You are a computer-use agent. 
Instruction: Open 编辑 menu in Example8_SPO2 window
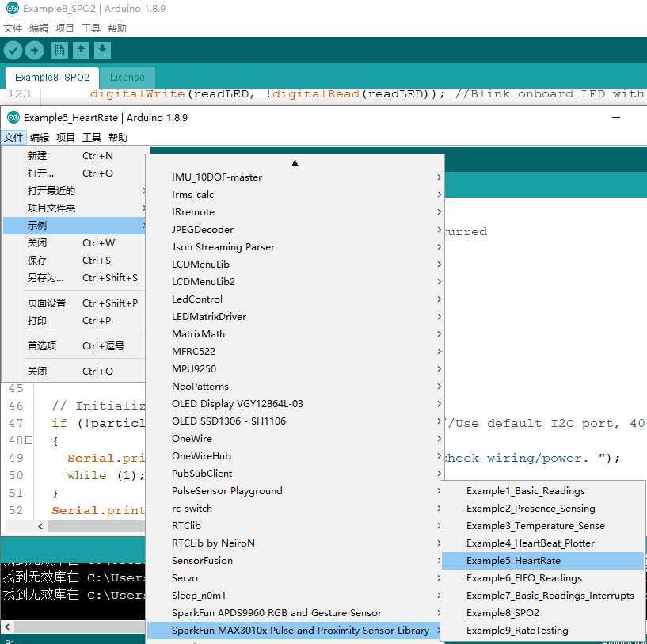[x=39, y=28]
